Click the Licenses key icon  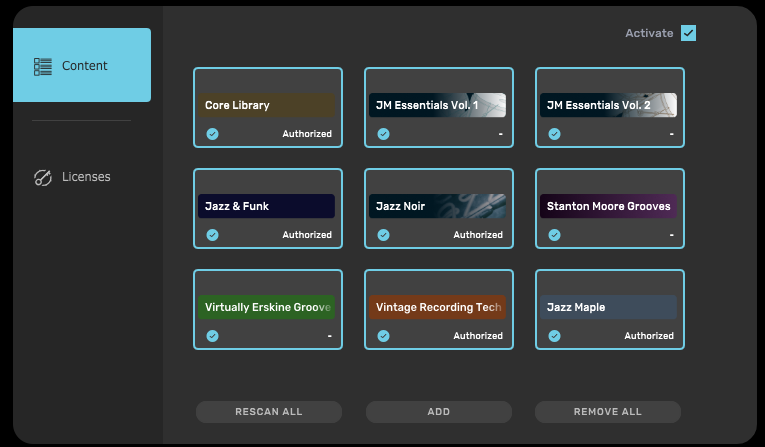[42, 178]
